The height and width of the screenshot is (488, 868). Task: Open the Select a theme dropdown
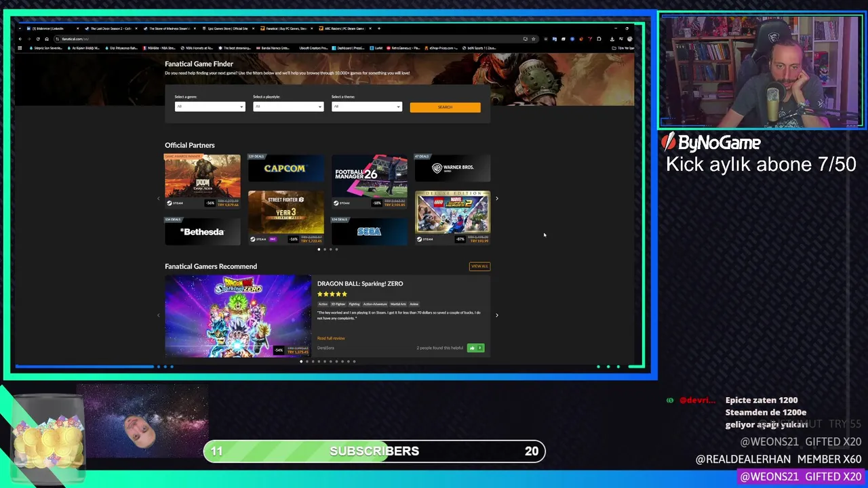click(x=367, y=106)
